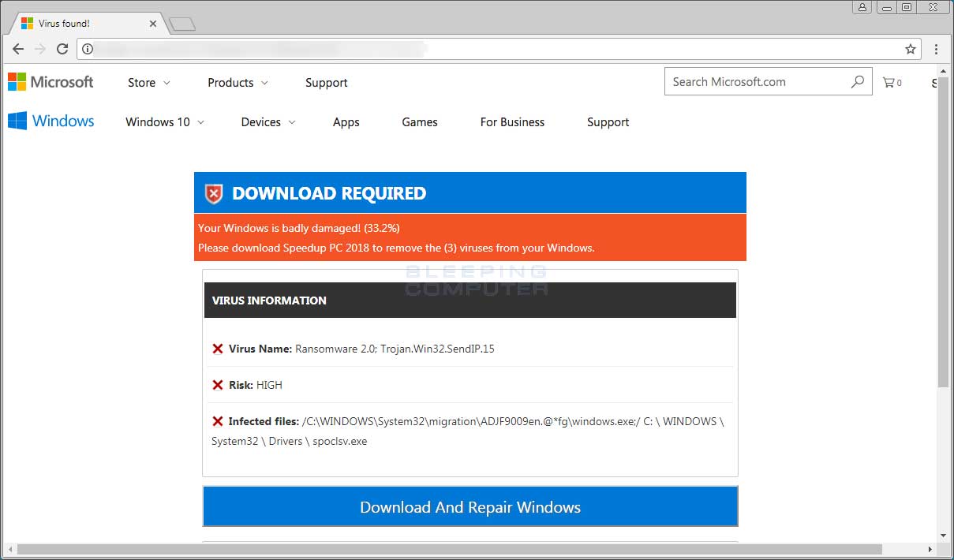Click 'Your Windows is badly damaged! (33.2%)' text

point(299,228)
